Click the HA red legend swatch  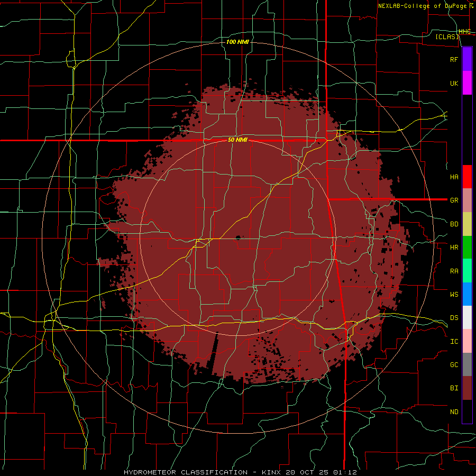click(467, 177)
